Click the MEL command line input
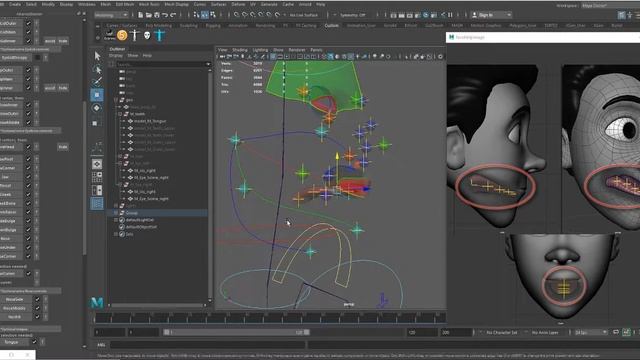640x360 pixels. coord(207,345)
